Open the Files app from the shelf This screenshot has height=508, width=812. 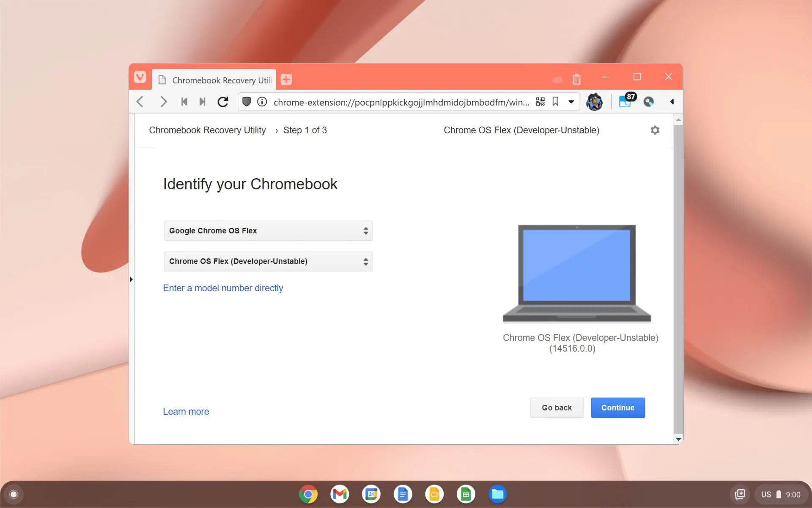tap(497, 494)
